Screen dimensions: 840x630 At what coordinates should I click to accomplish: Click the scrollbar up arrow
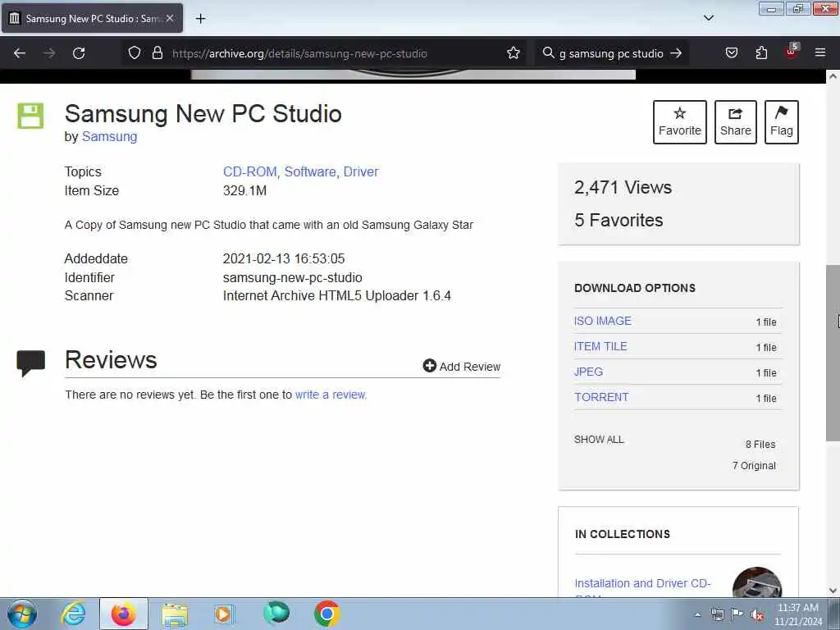click(833, 76)
